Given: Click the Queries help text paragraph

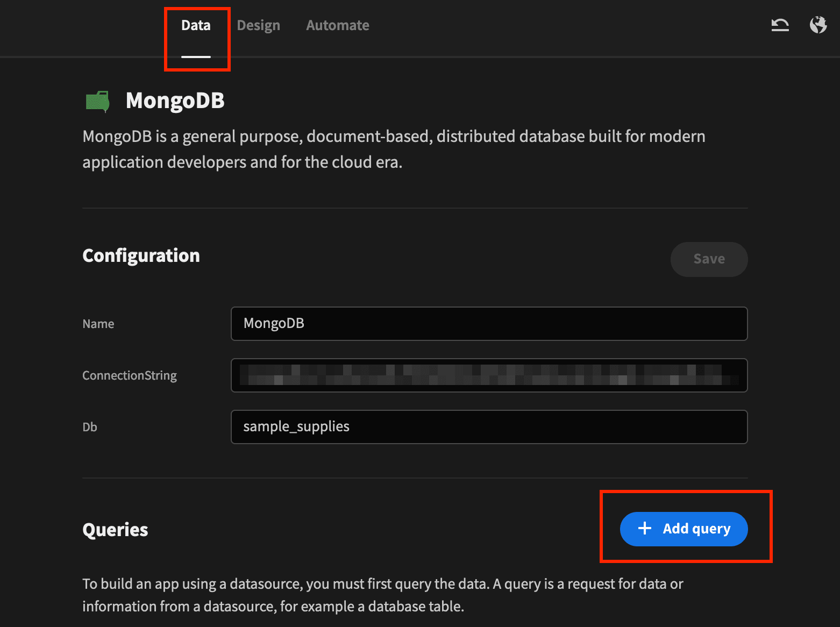Looking at the screenshot, I should coord(383,595).
